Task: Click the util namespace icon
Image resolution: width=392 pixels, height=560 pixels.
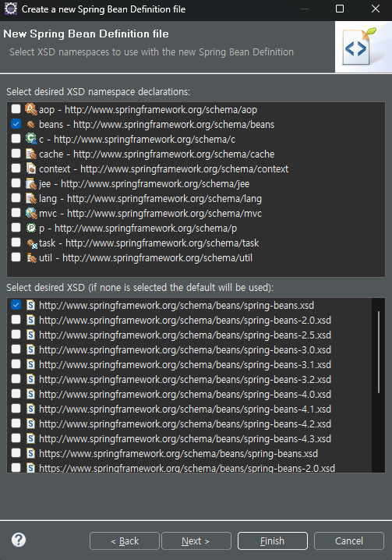Action: [31, 257]
